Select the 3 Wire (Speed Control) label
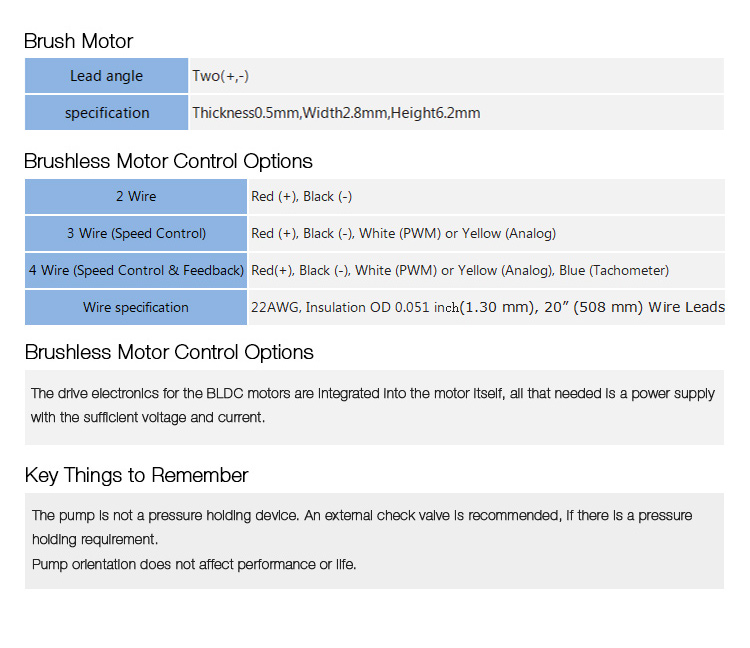 [x=136, y=233]
